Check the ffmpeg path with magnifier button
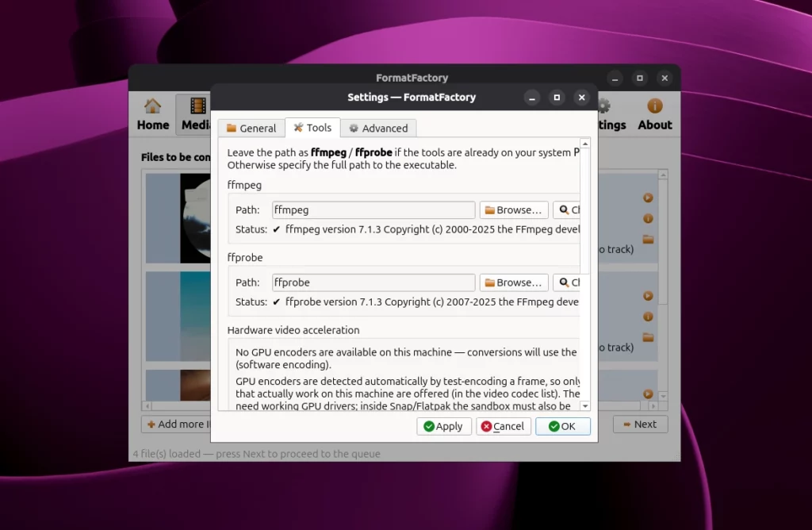812x530 pixels. click(566, 209)
